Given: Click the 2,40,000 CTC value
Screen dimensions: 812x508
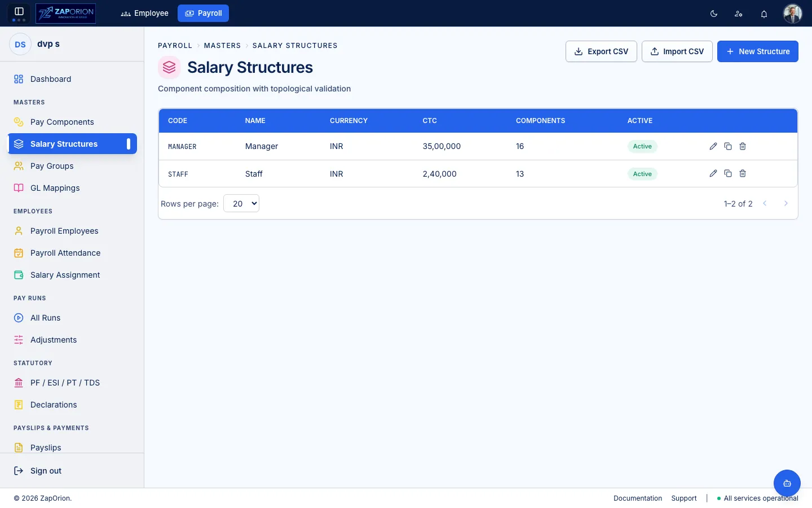Looking at the screenshot, I should 440,174.
